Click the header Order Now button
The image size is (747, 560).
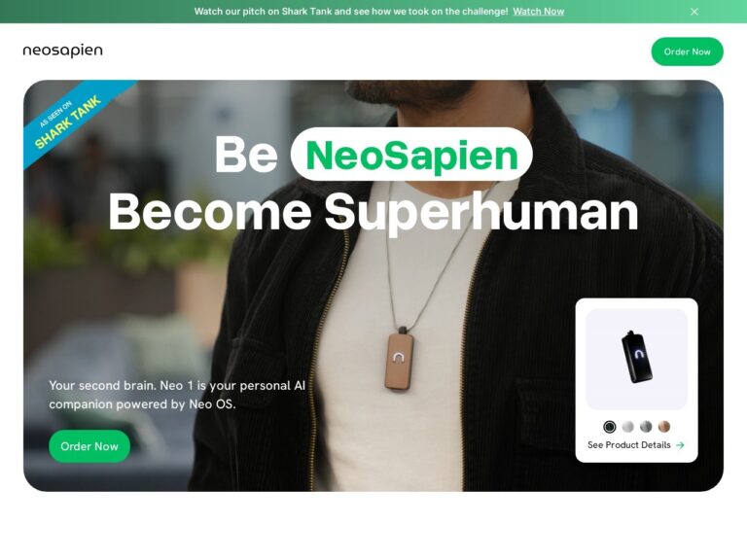tap(687, 52)
